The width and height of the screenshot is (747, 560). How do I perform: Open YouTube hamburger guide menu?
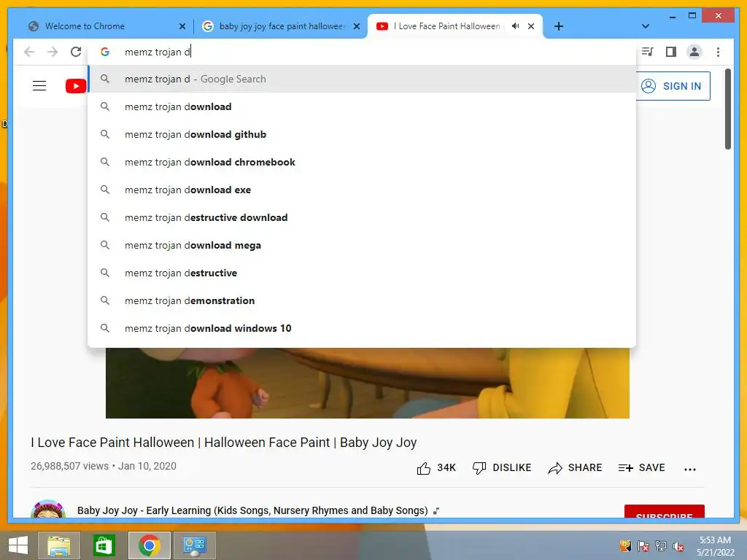coord(39,86)
